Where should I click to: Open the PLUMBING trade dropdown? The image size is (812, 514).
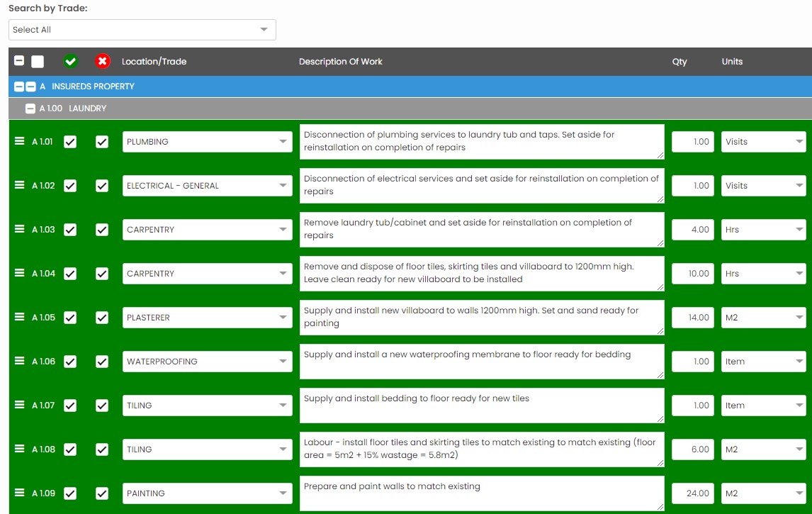pyautogui.click(x=207, y=142)
